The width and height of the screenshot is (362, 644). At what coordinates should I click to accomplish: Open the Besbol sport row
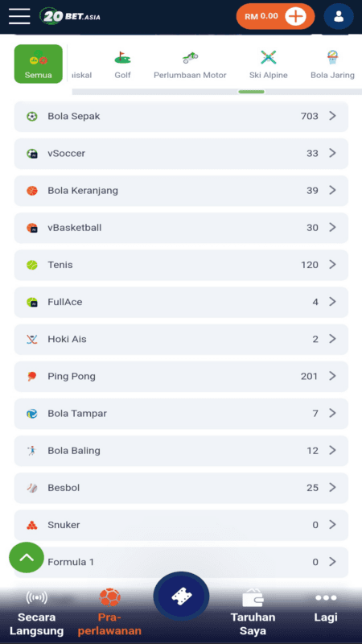click(181, 488)
